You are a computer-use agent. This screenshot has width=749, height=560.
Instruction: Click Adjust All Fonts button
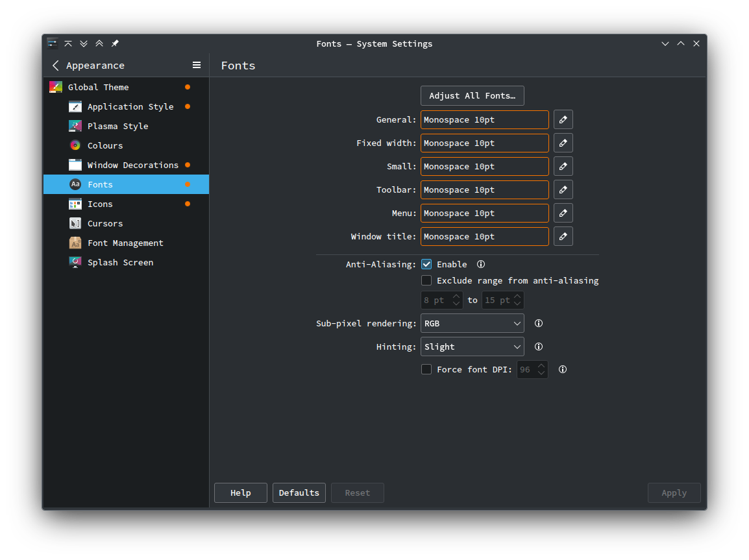[473, 96]
